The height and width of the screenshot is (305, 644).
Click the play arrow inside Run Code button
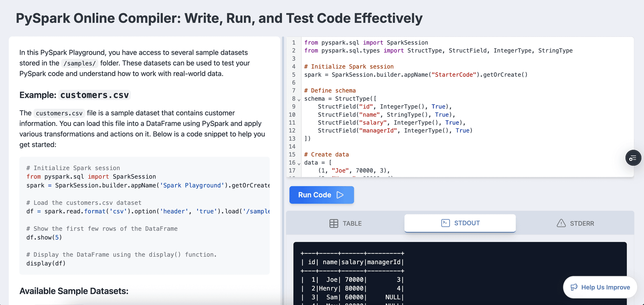coord(340,195)
